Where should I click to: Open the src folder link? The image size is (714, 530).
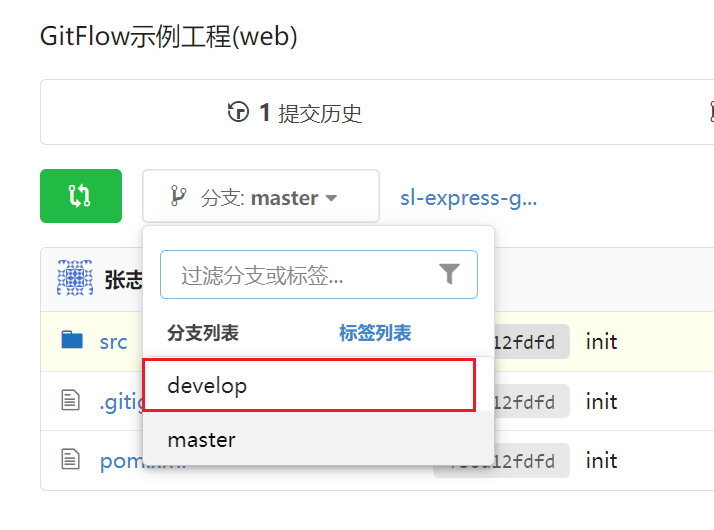coord(113,342)
